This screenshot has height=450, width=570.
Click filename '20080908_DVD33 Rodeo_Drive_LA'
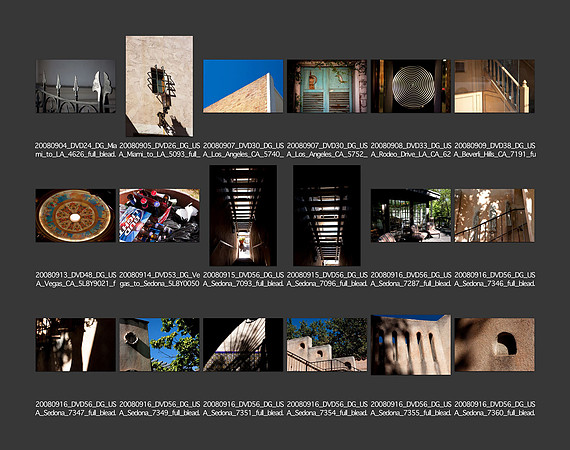click(x=411, y=150)
